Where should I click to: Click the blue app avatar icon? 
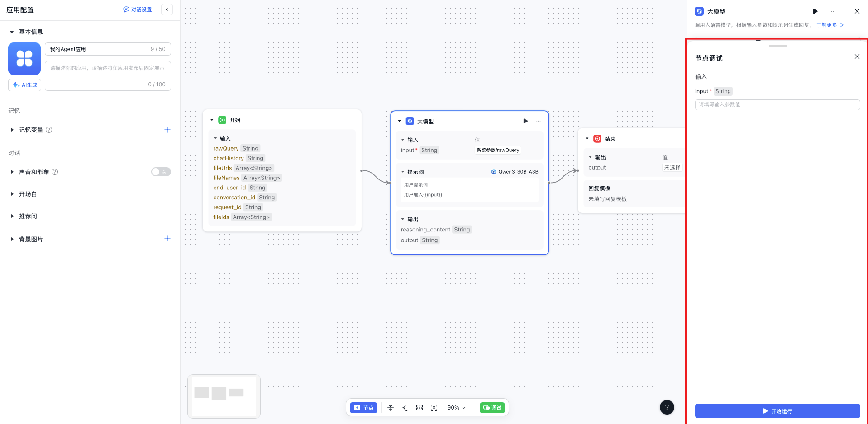(x=24, y=59)
